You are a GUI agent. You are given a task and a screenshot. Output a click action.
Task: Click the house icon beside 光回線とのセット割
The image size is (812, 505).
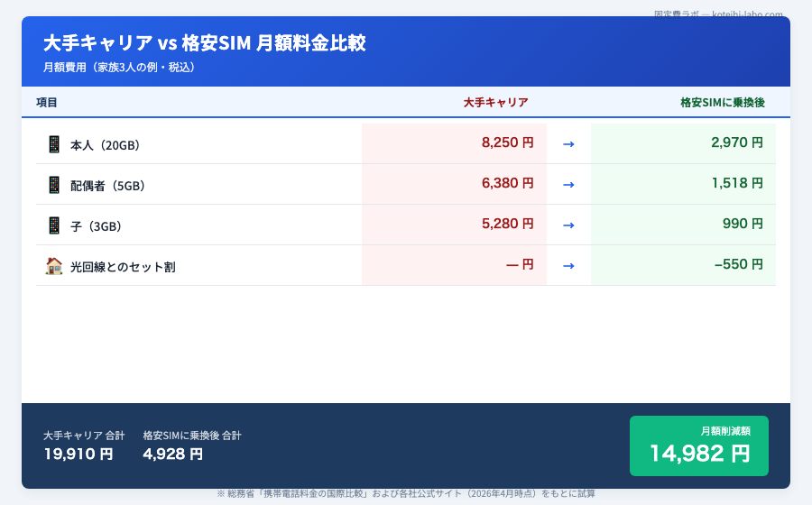[54, 266]
